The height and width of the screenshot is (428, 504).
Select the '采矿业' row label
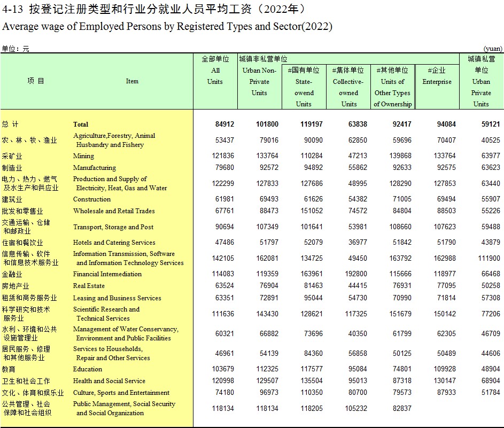click(x=12, y=156)
